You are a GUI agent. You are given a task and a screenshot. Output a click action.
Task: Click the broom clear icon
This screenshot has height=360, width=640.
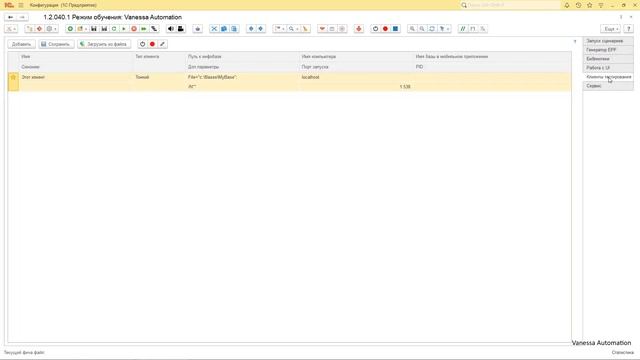(305, 29)
